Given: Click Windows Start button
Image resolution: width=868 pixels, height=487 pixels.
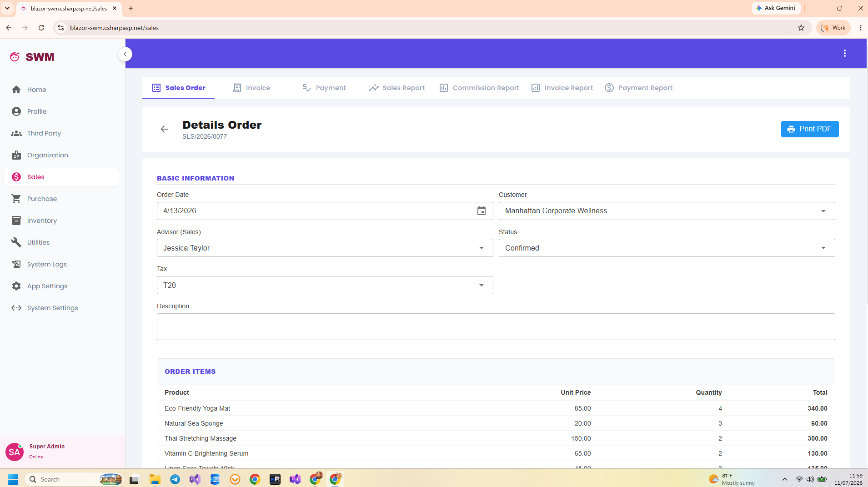Looking at the screenshot, I should [x=13, y=479].
